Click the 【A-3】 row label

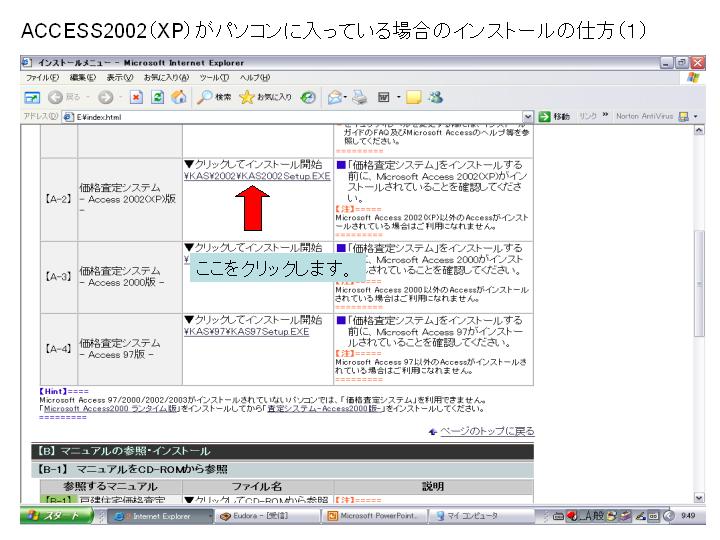(58, 276)
